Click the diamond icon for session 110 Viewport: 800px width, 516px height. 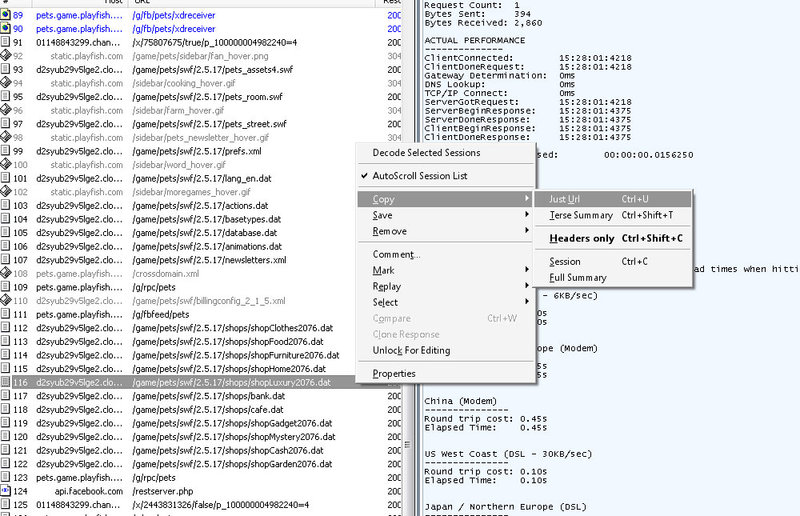tap(6, 301)
